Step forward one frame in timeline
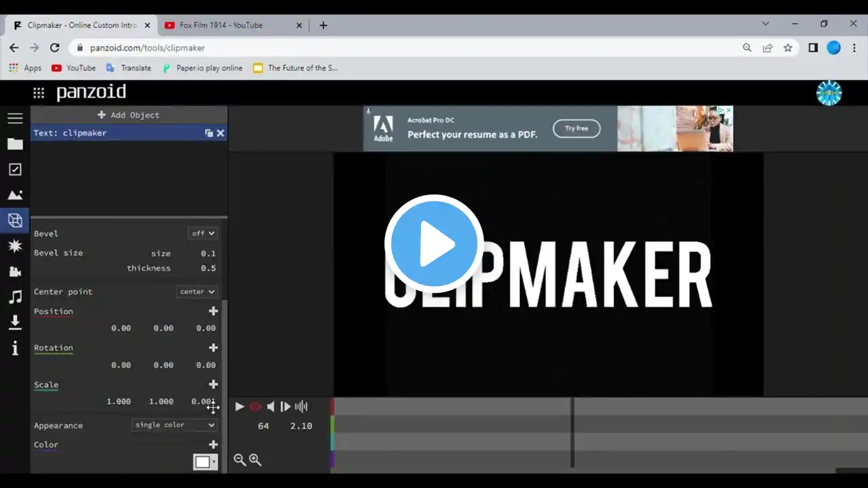 (285, 407)
